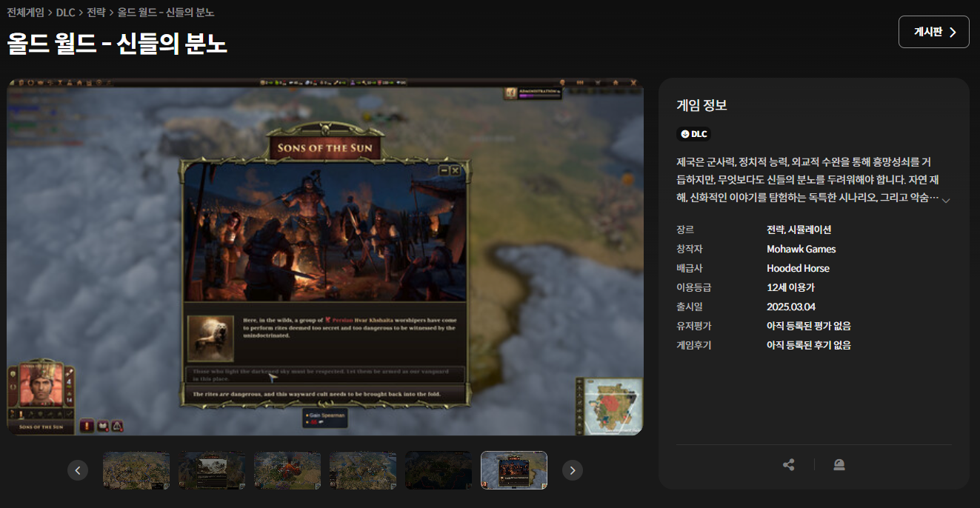980x508 pixels.
Task: Select the fourth terrain map thumbnail
Action: pos(363,470)
